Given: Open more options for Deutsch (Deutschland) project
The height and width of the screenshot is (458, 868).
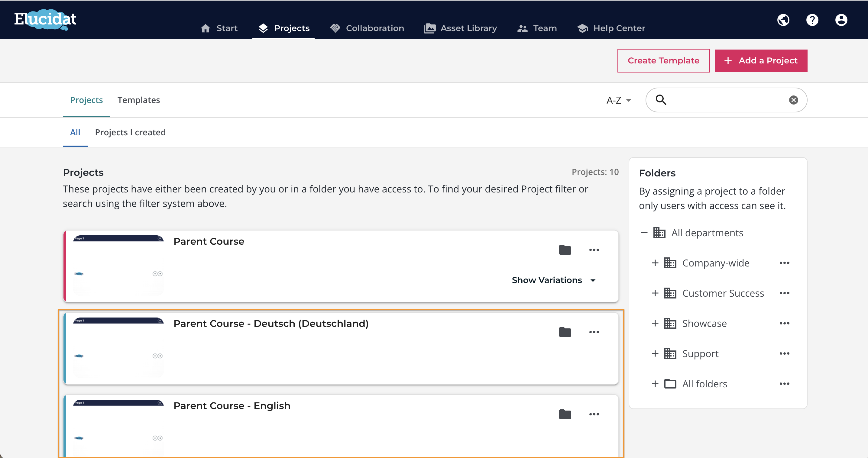Looking at the screenshot, I should [594, 332].
